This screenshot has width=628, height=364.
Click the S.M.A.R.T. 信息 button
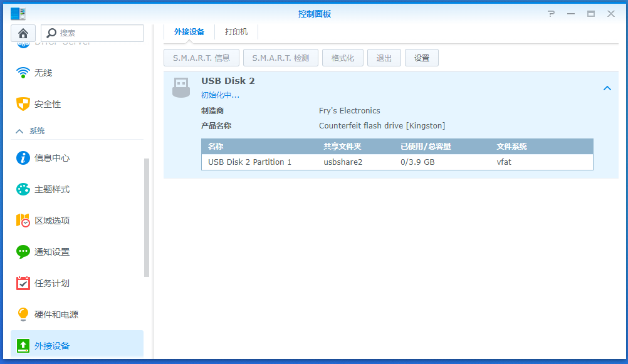pyautogui.click(x=201, y=58)
